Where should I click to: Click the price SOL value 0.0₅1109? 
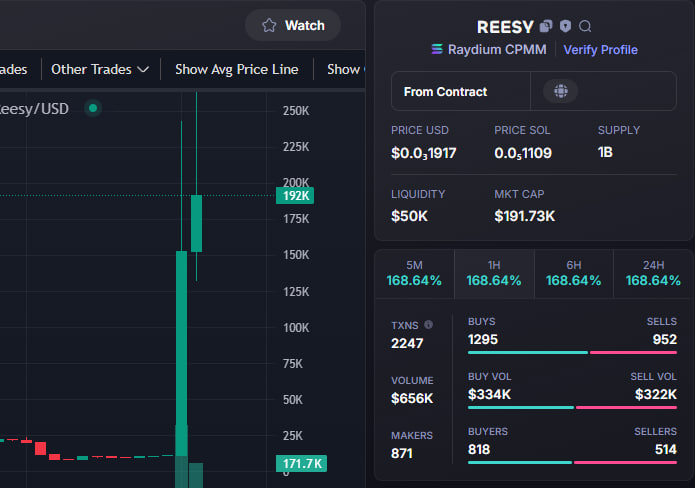523,153
